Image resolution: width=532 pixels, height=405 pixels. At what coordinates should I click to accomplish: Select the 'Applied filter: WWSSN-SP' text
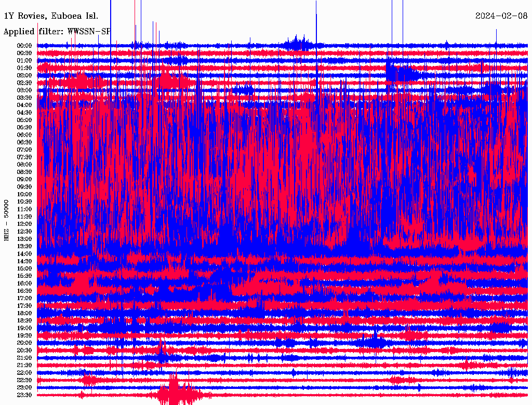click(x=57, y=31)
